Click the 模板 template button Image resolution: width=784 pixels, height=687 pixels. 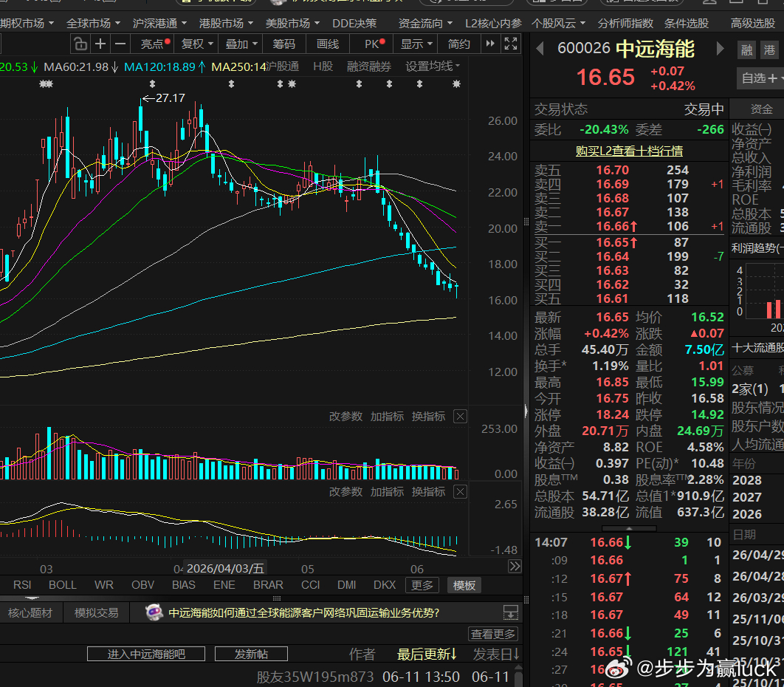(464, 585)
